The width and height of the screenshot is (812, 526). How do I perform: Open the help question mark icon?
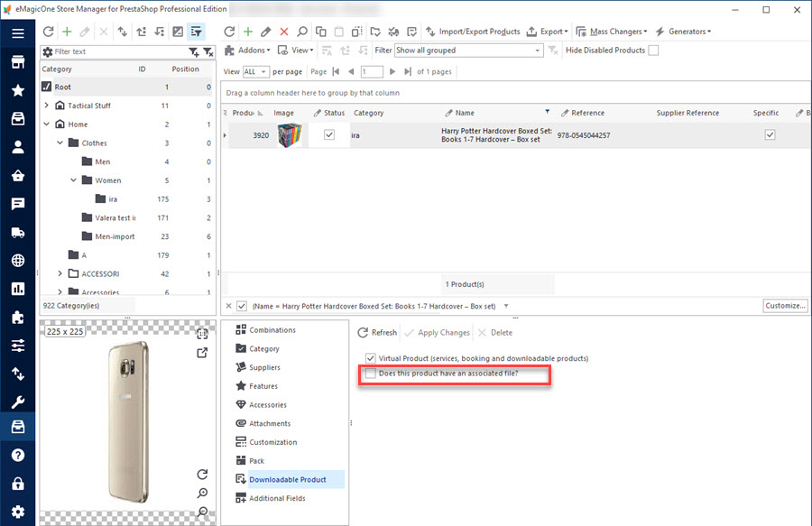(x=18, y=455)
